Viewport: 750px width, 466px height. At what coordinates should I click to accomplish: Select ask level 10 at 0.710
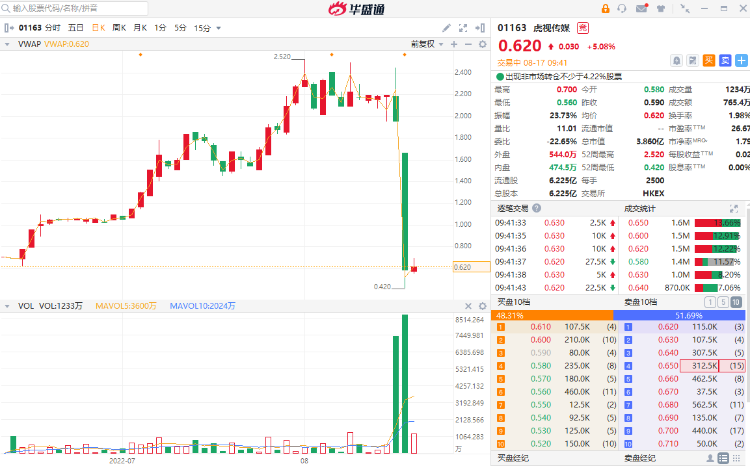(684, 444)
